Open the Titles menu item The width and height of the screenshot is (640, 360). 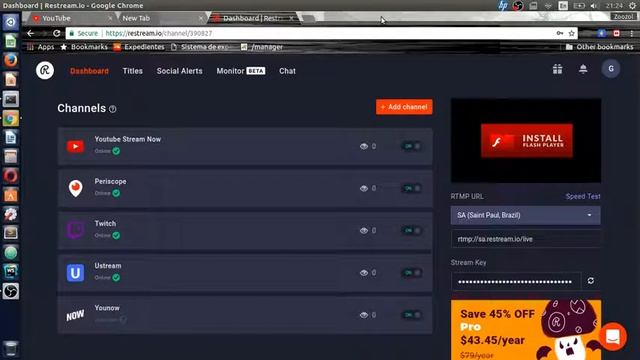[x=133, y=71]
